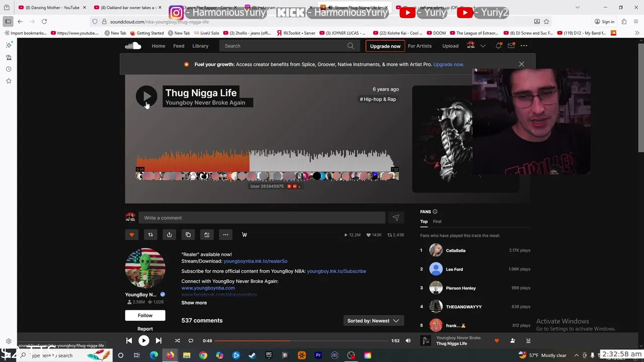Open the Upload page
Screen dimensions: 644x362
450,46
